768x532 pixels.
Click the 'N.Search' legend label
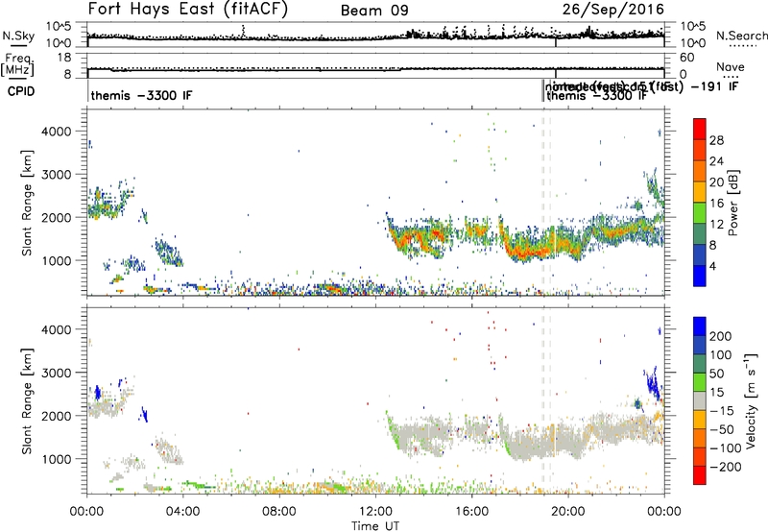741,36
